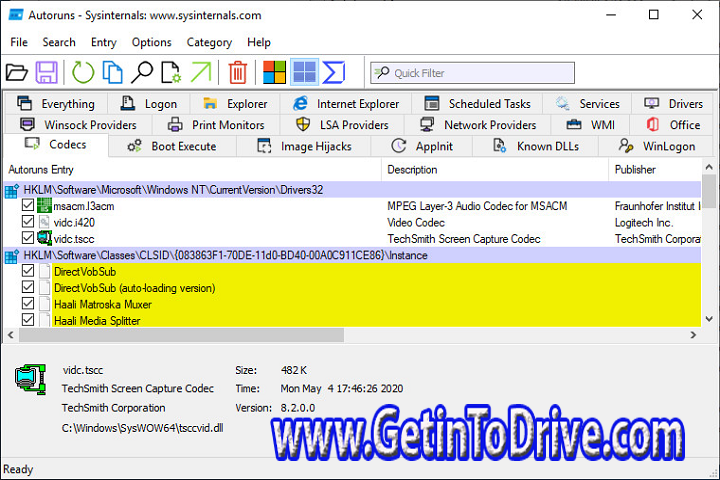This screenshot has height=480, width=720.
Task: Uncheck DirectVobSub (auto-loading version) checkbox
Action: pos(28,287)
